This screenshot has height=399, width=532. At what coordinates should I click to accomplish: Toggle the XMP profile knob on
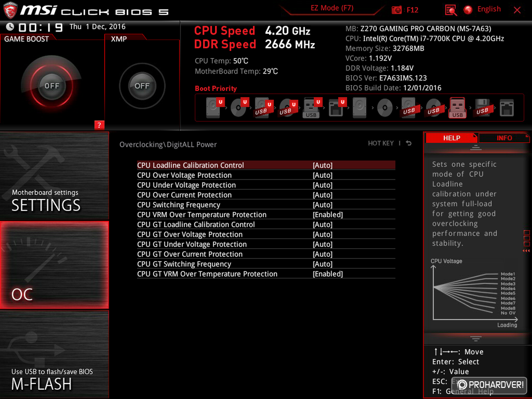pyautogui.click(x=142, y=86)
